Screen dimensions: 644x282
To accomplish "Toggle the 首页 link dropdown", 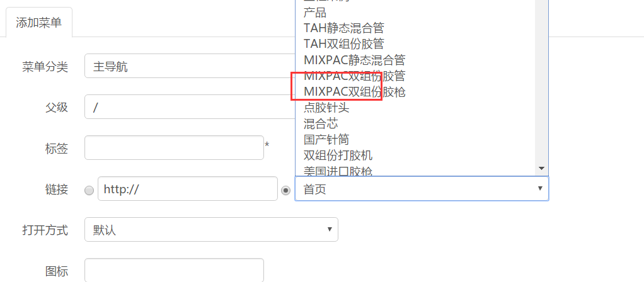I will (422, 189).
